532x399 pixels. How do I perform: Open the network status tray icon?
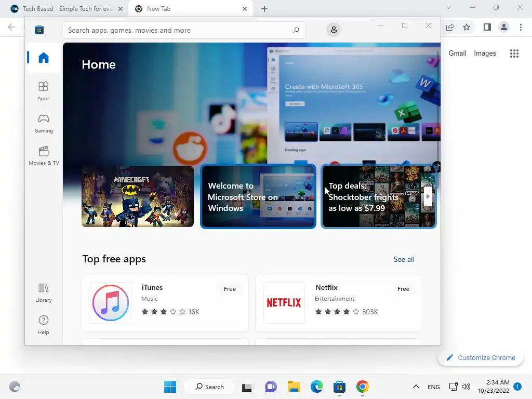point(453,387)
